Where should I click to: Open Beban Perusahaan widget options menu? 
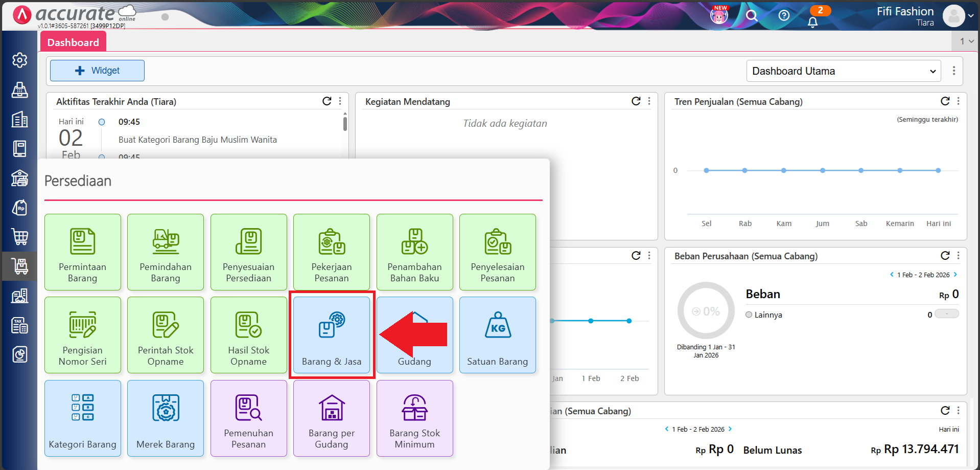tap(958, 256)
